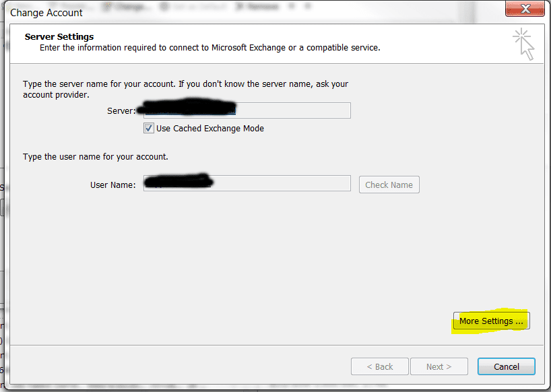Proceed with the Next button
Screen dimensions: 551x392
(439, 366)
